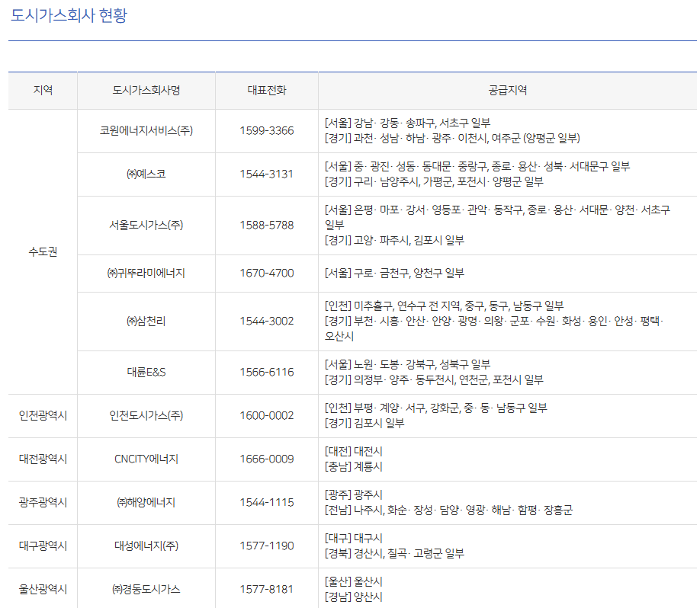Click phone number 1544-1115
This screenshot has width=700, height=608.
tap(267, 502)
